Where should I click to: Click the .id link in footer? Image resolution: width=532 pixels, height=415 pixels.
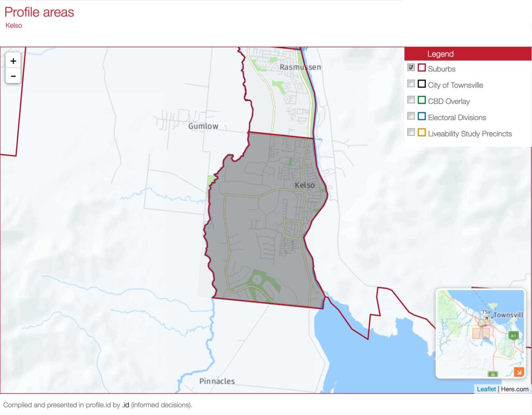click(x=125, y=405)
